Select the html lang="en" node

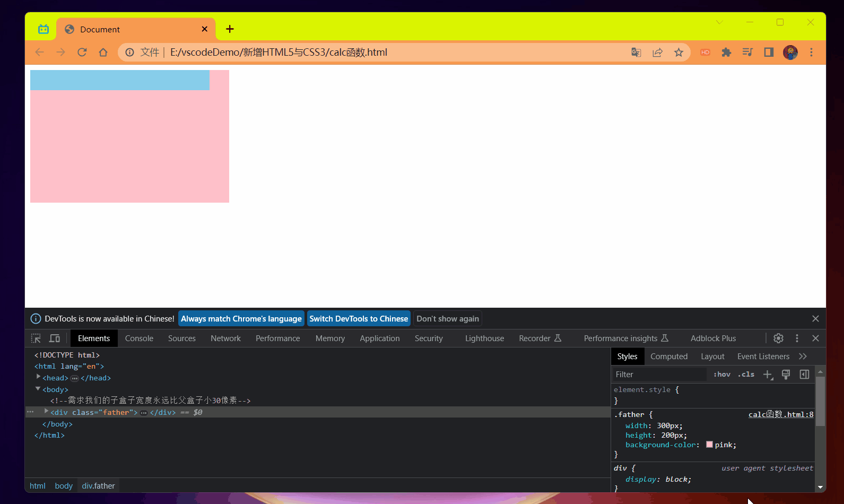click(69, 366)
